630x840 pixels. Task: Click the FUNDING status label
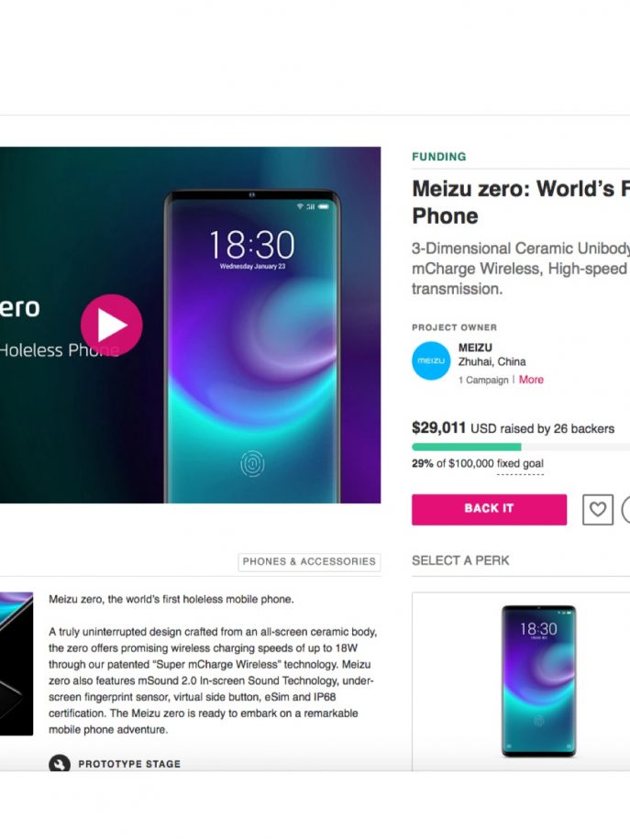click(x=438, y=157)
